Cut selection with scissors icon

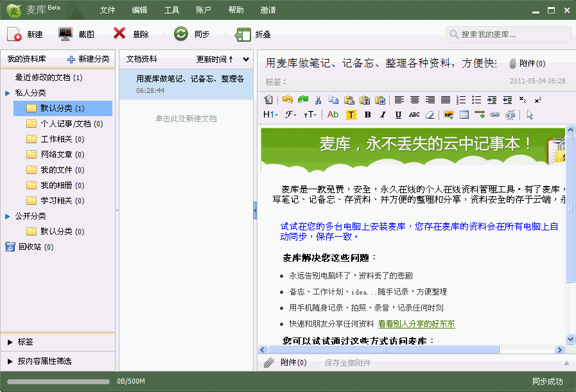click(318, 100)
